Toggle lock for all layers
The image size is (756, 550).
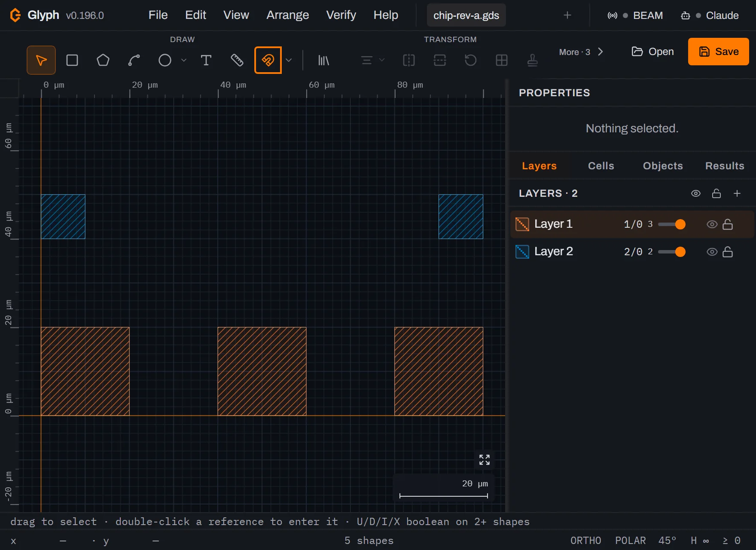click(716, 193)
